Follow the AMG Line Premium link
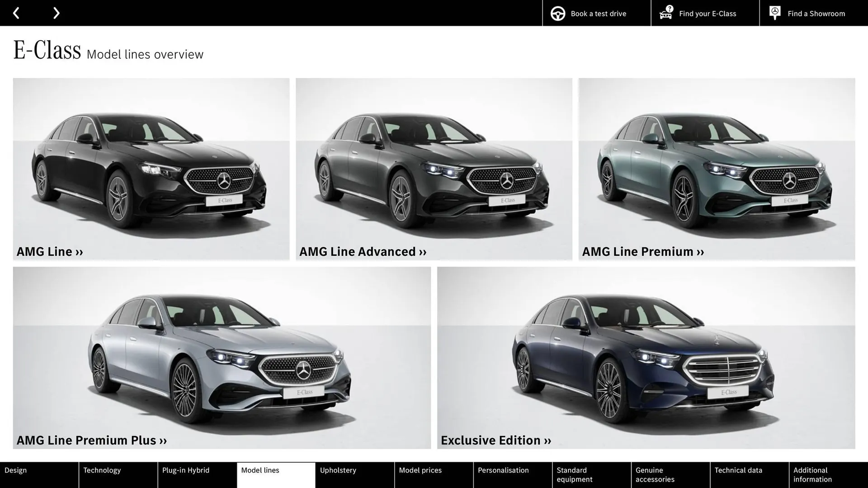This screenshot has width=868, height=488. (x=642, y=252)
